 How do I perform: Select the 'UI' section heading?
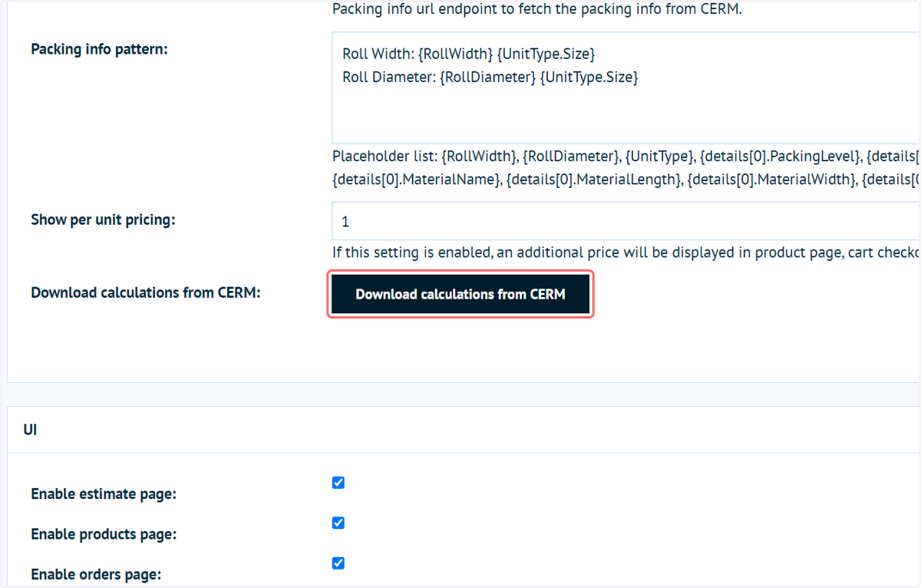[x=31, y=430]
